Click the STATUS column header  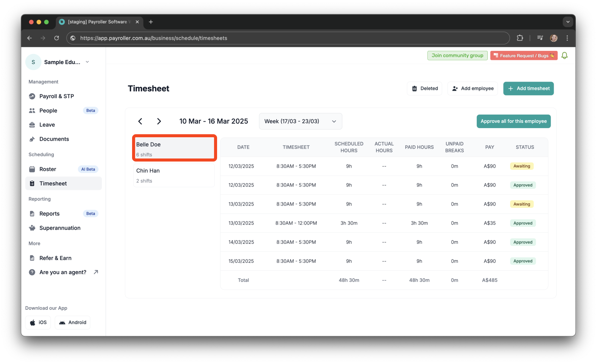tap(525, 147)
